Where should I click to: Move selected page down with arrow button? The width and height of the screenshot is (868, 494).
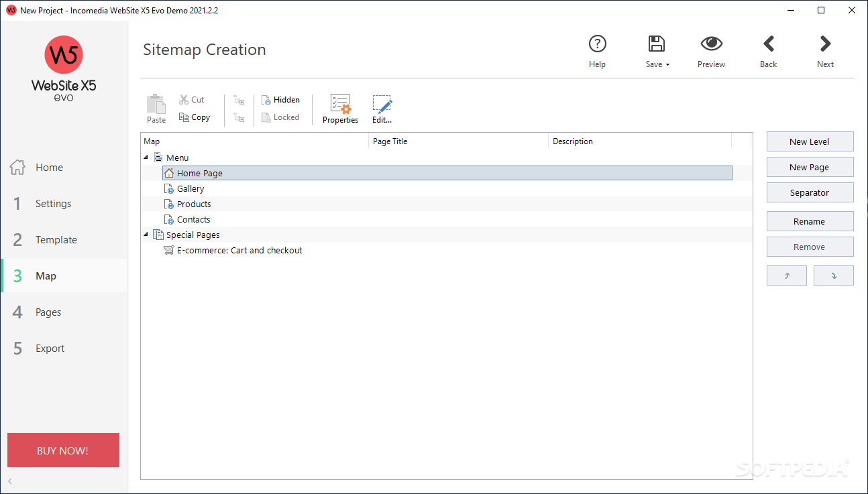(834, 275)
